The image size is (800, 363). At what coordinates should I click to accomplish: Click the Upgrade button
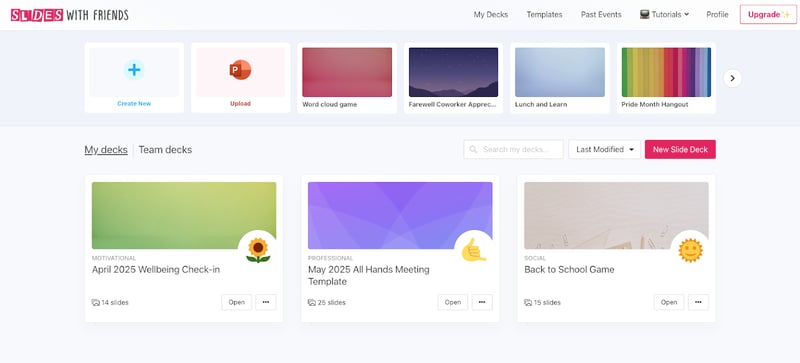(768, 14)
